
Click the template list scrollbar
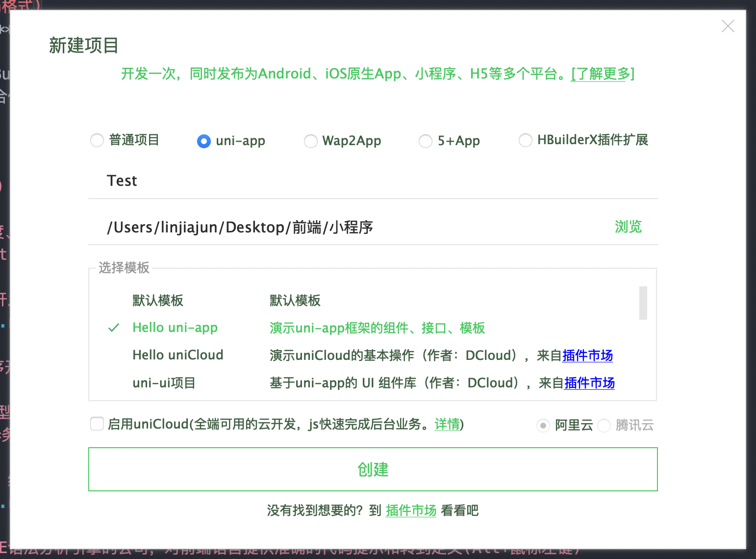point(643,303)
